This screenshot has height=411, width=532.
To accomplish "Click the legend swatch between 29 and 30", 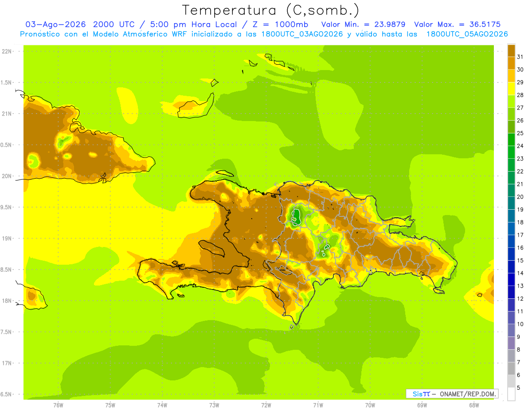I will (x=511, y=76).
